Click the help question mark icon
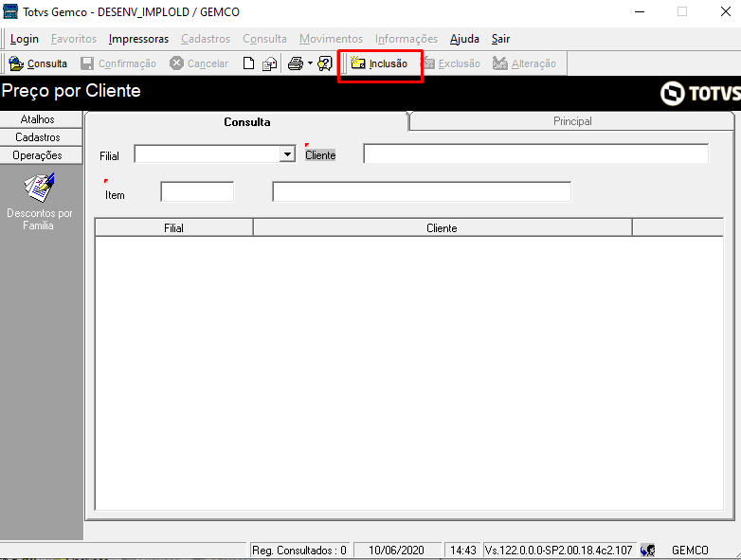The image size is (741, 560). [x=325, y=63]
